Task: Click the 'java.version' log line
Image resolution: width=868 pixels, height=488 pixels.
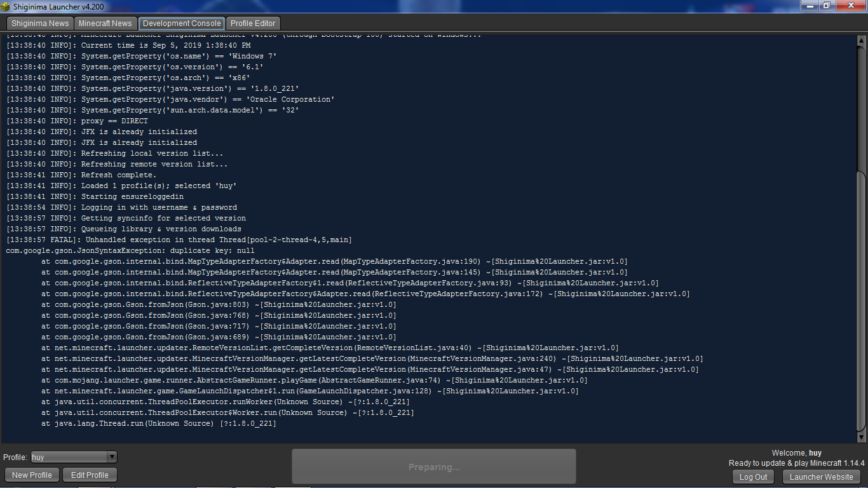Action: 153,88
